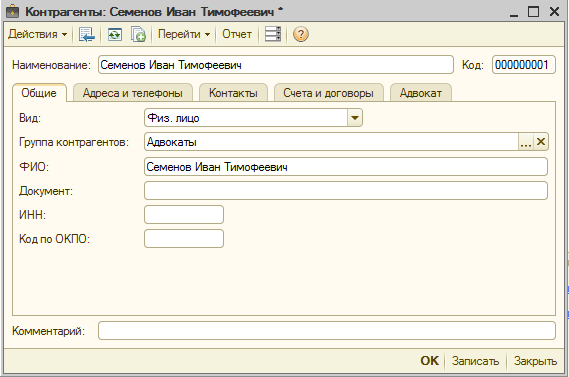Click the list settings toolbar icon
The width and height of the screenshot is (569, 377).
coord(273,34)
